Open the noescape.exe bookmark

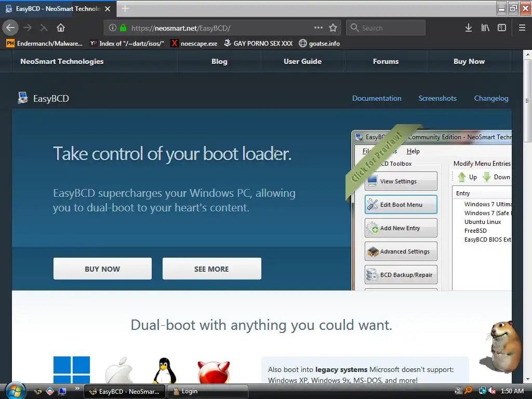click(194, 44)
